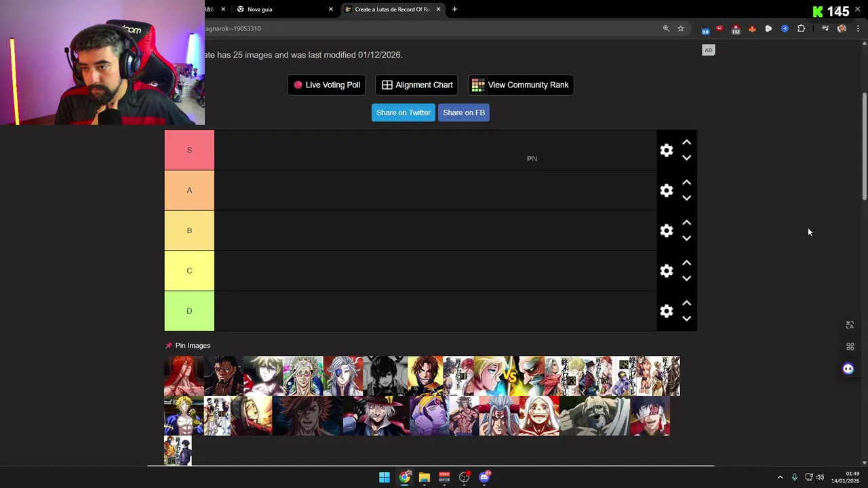The image size is (868, 488).
Task: View Community Rank
Action: [x=521, y=85]
